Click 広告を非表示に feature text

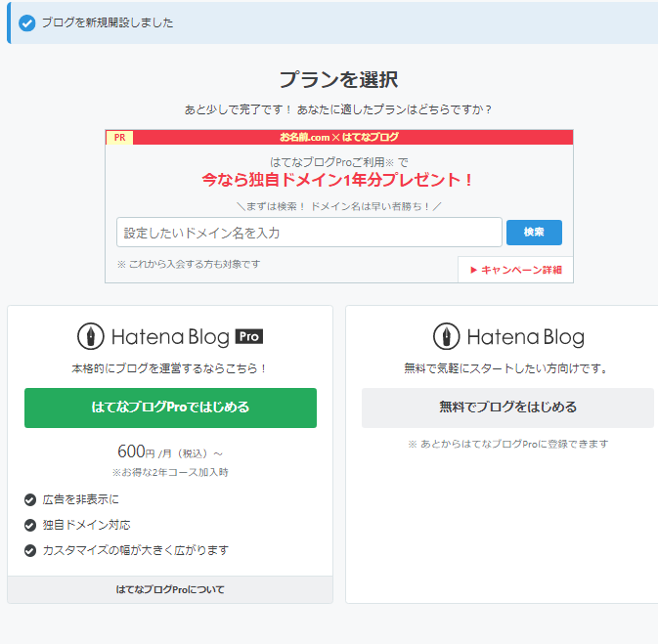(x=81, y=499)
